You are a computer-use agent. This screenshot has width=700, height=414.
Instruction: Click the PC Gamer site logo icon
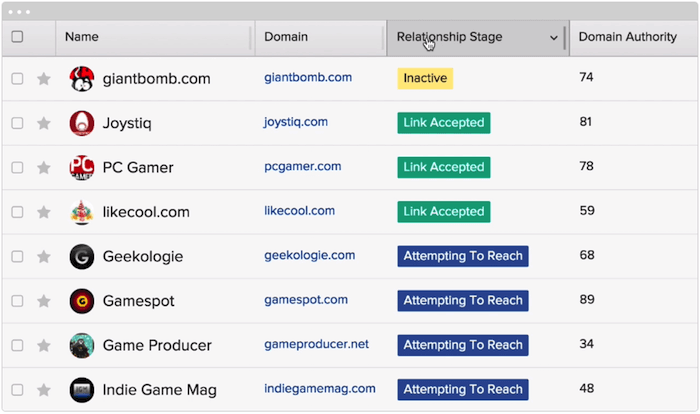(x=82, y=167)
